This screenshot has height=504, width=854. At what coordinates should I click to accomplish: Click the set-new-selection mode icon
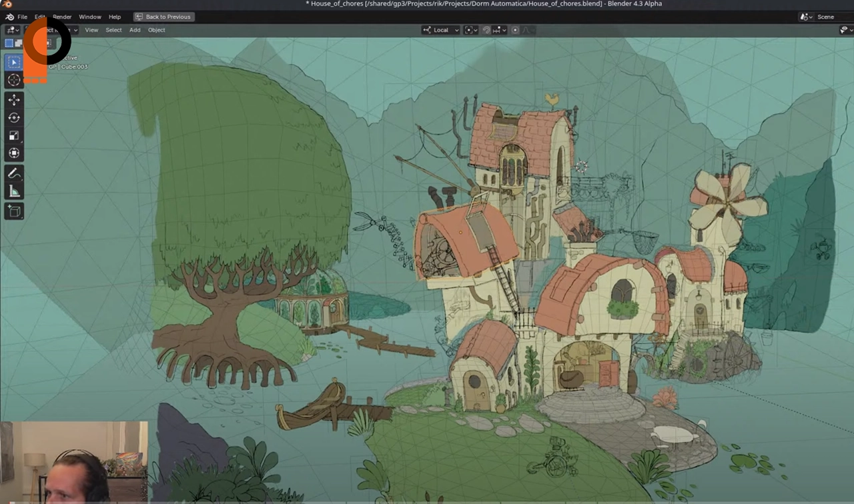(9, 43)
